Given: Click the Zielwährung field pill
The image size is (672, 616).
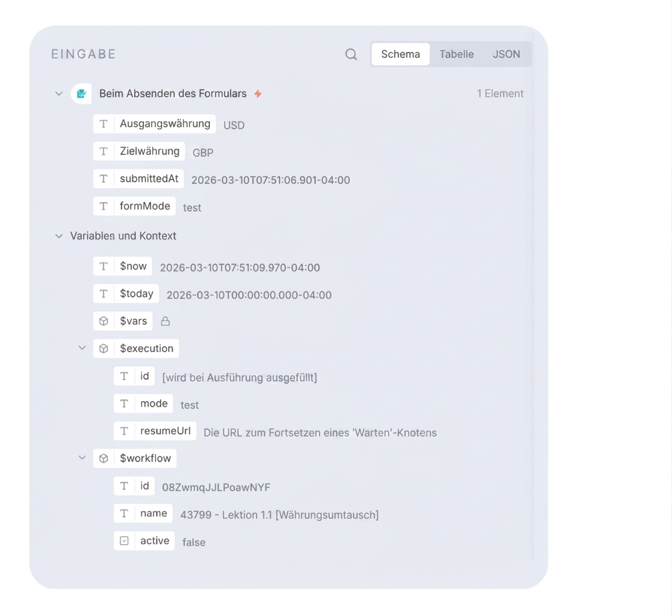Looking at the screenshot, I should (139, 152).
